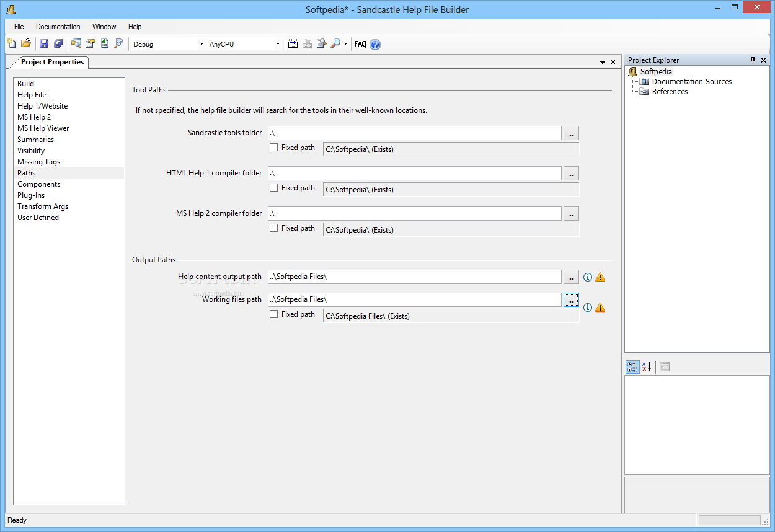Viewport: 775px width, 532px height.
Task: Browse for Sandcastle tools folder
Action: point(571,133)
